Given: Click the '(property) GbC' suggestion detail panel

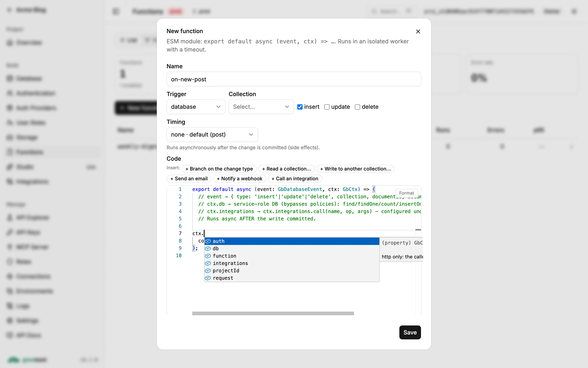Looking at the screenshot, I should point(401,249).
